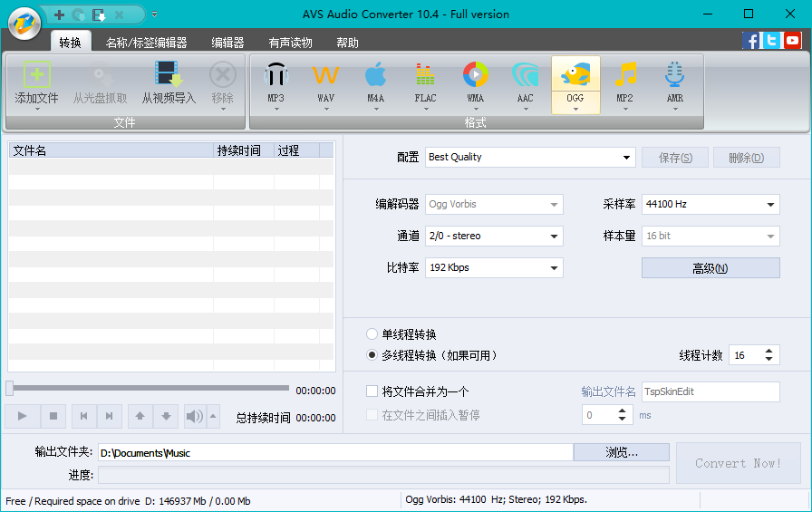Image resolution: width=812 pixels, height=512 pixels.
Task: Click the 持续时间 column header
Action: [x=244, y=150]
